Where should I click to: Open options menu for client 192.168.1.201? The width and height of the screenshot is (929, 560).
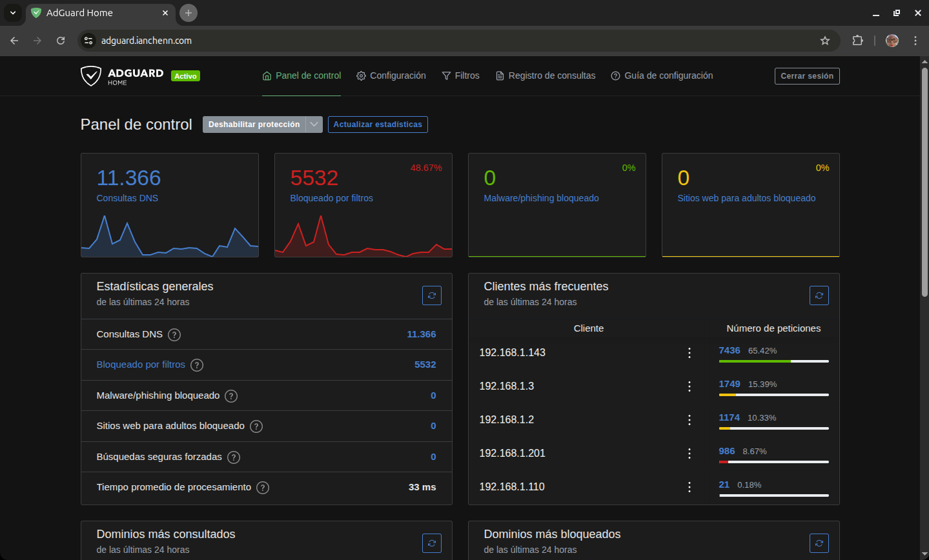[x=689, y=454]
